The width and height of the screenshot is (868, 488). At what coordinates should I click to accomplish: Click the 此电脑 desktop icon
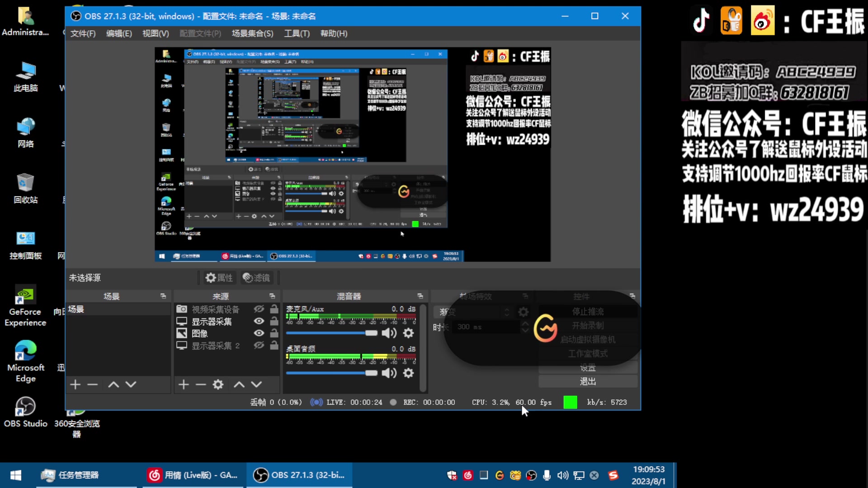[x=25, y=77]
